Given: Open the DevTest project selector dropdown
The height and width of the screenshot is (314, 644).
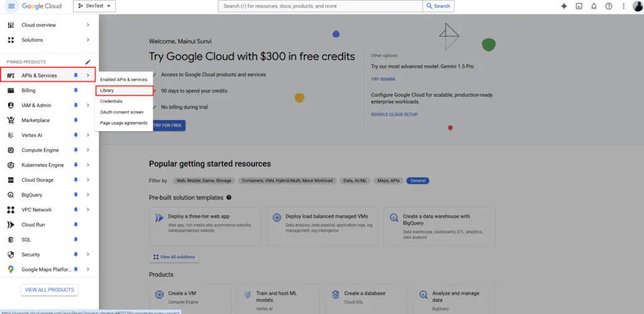Looking at the screenshot, I should pos(94,6).
